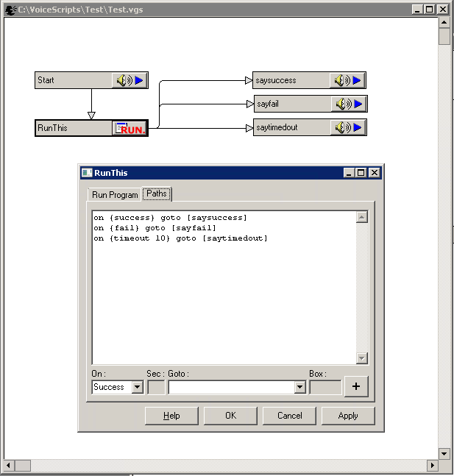Click the Sec input field
Screen dimensions: 454x476
pos(156,387)
